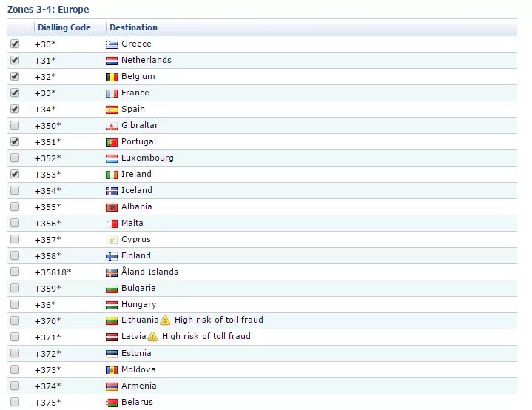This screenshot has height=410, width=532.
Task: Enable the Gibraltar +350 checkbox
Action: coord(15,125)
